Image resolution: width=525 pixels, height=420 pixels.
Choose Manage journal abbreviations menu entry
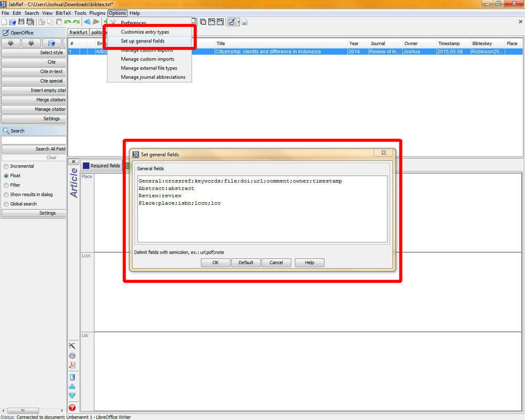(x=153, y=77)
